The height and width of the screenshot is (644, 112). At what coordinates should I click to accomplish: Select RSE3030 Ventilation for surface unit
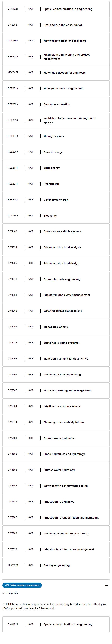coord(56,120)
